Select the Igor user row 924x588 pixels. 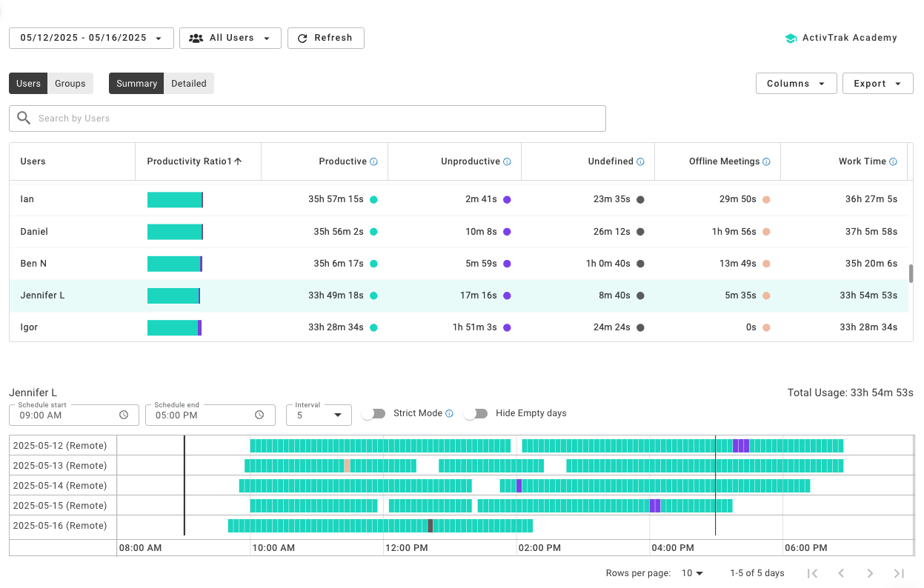click(x=459, y=327)
